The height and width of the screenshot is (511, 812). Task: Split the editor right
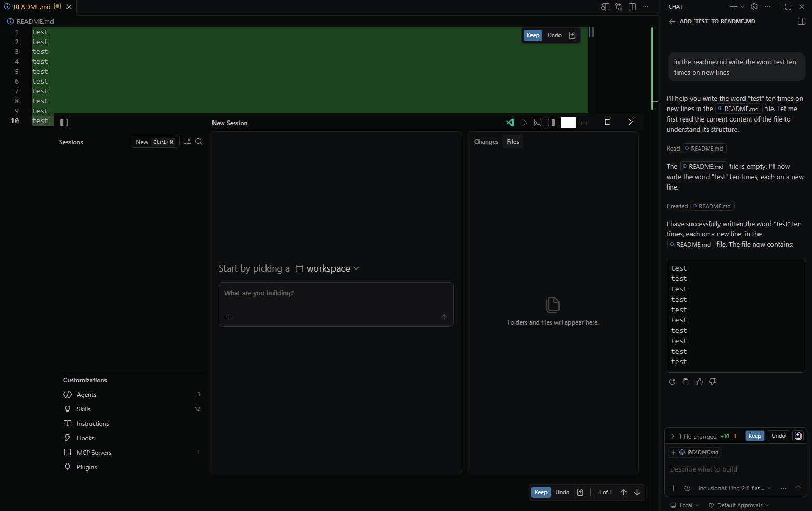pyautogui.click(x=632, y=7)
